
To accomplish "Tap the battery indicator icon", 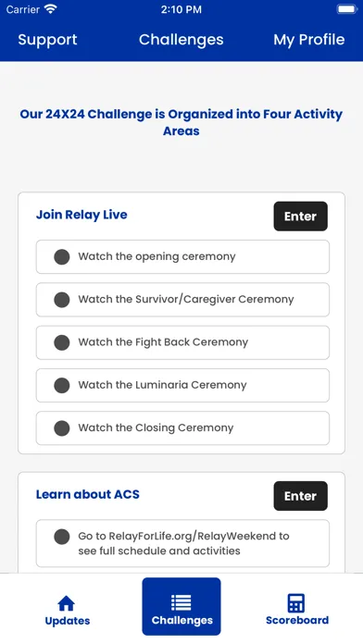I will coord(347,9).
